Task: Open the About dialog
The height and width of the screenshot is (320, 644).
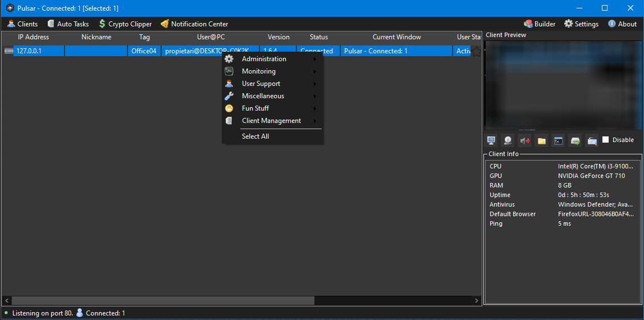Action: click(622, 24)
